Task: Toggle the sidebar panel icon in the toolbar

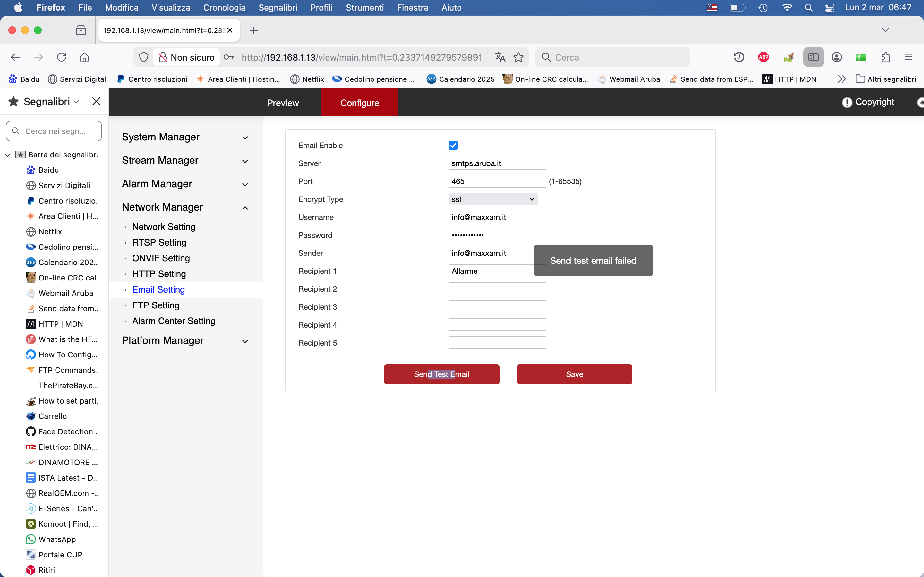Action: [x=813, y=57]
